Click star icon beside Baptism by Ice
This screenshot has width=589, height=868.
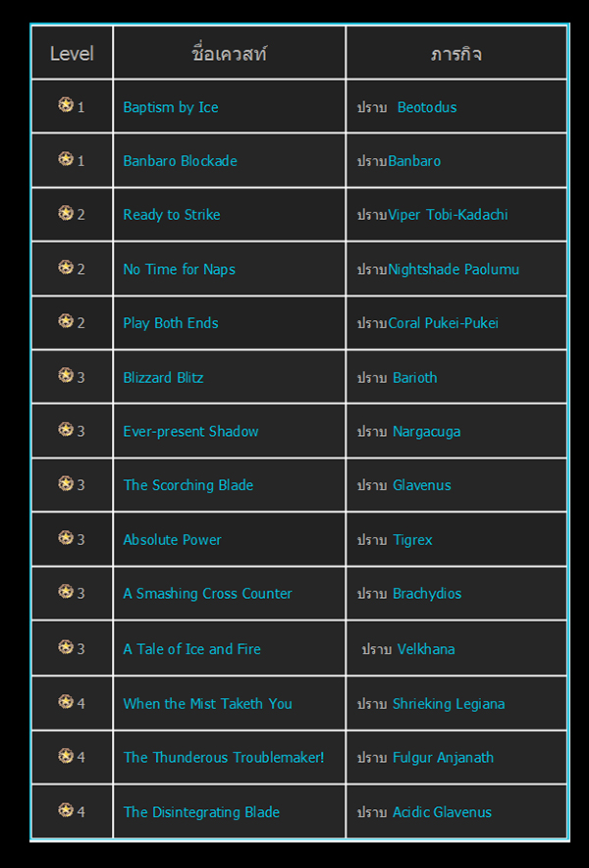pos(66,105)
